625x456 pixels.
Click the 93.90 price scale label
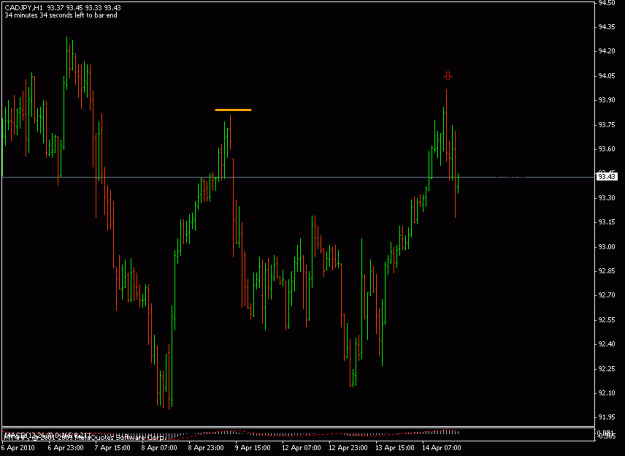(x=605, y=100)
